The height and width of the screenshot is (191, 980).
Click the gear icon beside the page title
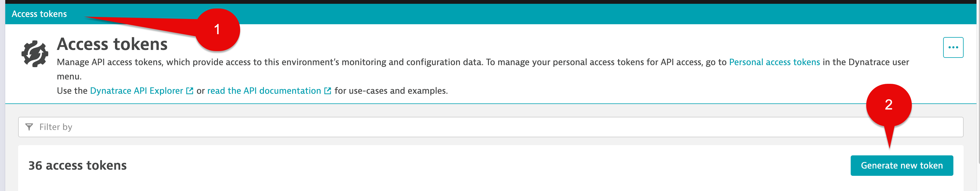coord(35,54)
